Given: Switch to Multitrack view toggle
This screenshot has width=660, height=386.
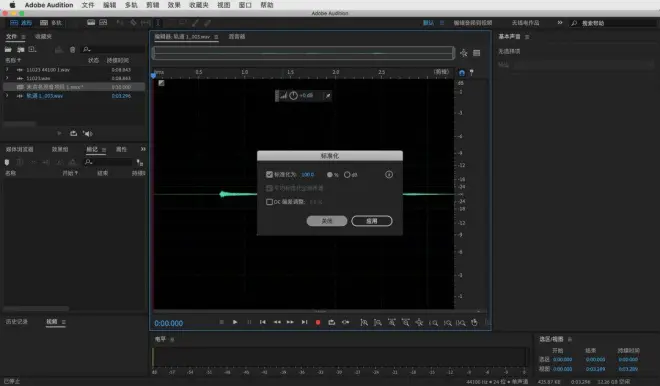Looking at the screenshot, I should pyautogui.click(x=51, y=23).
